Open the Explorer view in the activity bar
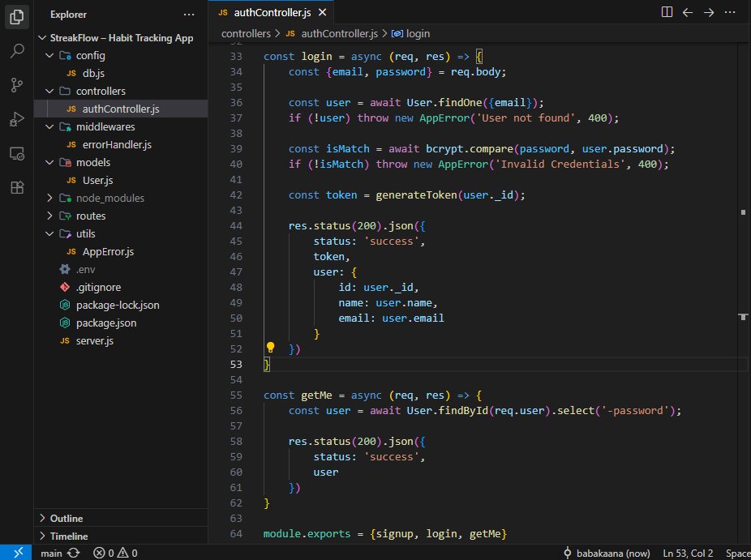Image resolution: width=751 pixels, height=560 pixels. [x=17, y=17]
